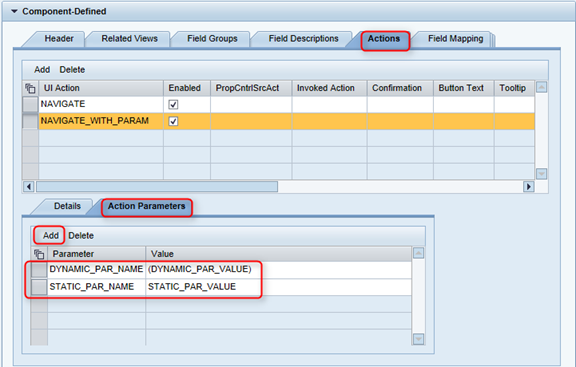This screenshot has width=576, height=367.
Task: Delete the selected UI action
Action: point(72,70)
